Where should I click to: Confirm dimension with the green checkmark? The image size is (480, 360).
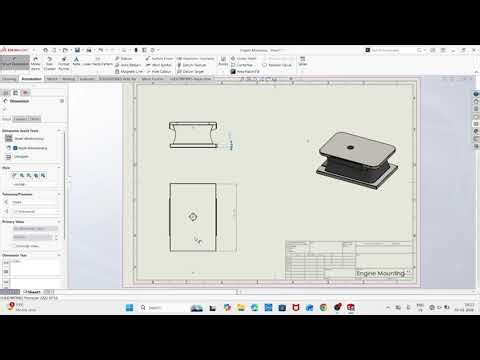pyautogui.click(x=5, y=109)
